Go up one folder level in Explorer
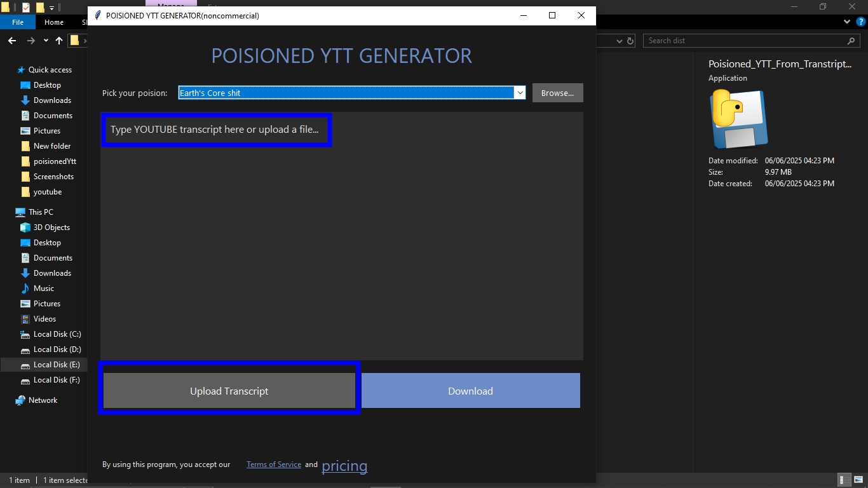Screen dimensions: 868x488 click(x=59, y=41)
